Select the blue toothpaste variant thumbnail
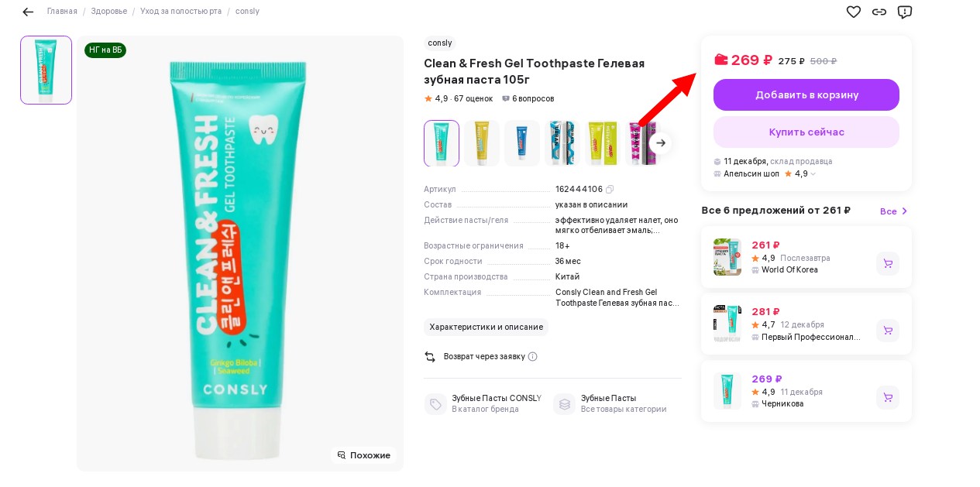Image resolution: width=980 pixels, height=487 pixels. 522,143
